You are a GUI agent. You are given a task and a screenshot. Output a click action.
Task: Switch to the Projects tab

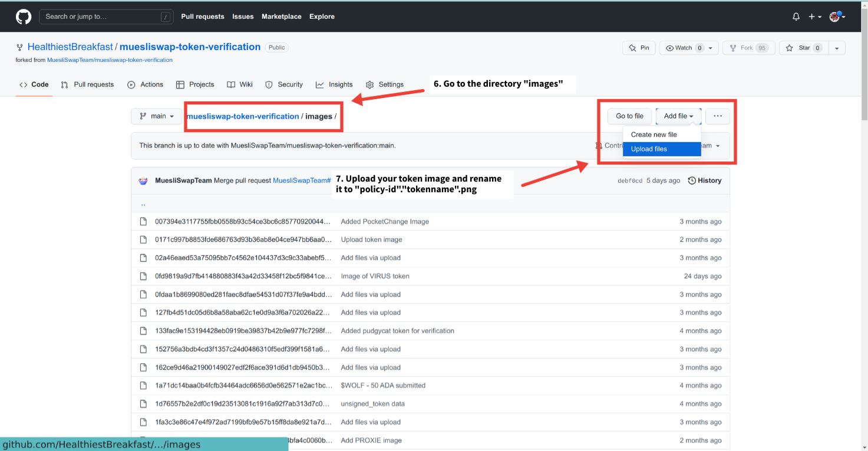pos(195,84)
